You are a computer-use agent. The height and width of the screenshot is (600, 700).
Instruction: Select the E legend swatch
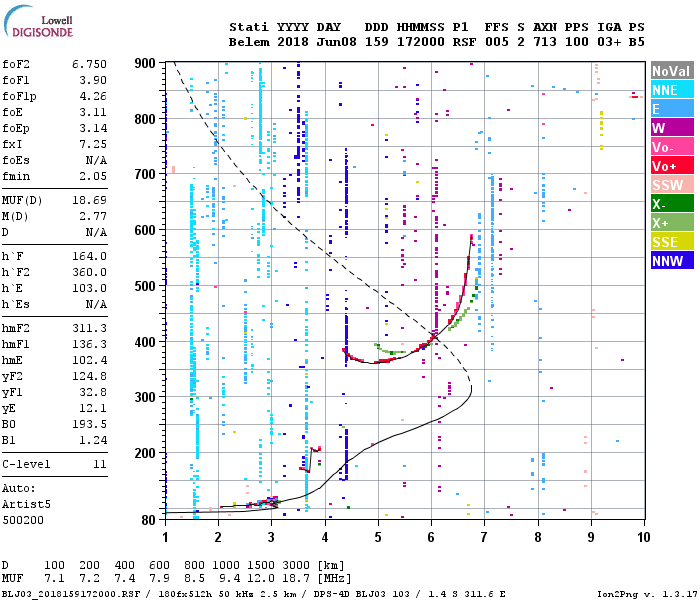672,108
